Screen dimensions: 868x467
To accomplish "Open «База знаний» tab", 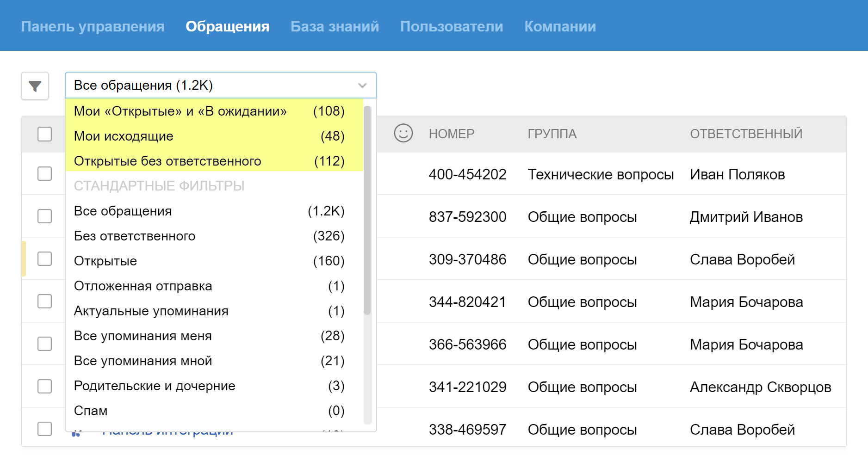I will click(x=335, y=26).
